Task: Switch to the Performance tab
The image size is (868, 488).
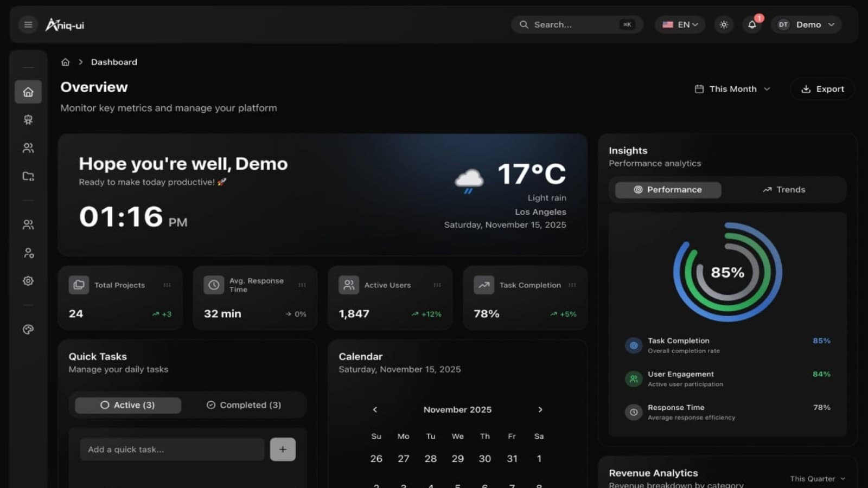Action: pos(668,190)
